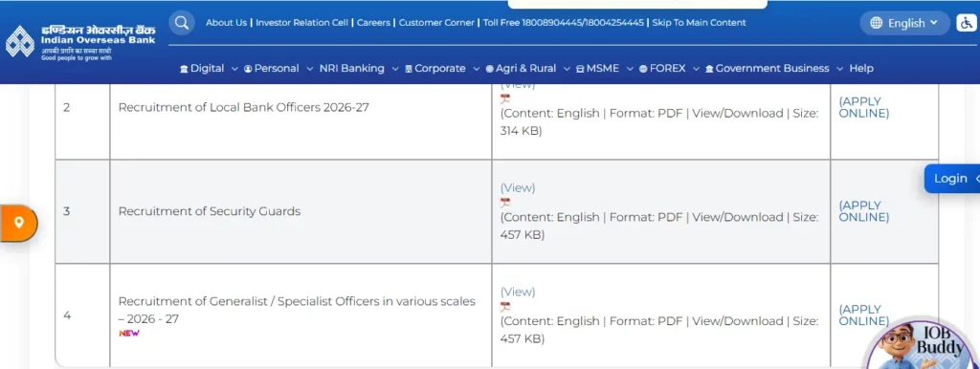980x369 pixels.
Task: Click the search magnifier icon
Action: (181, 23)
